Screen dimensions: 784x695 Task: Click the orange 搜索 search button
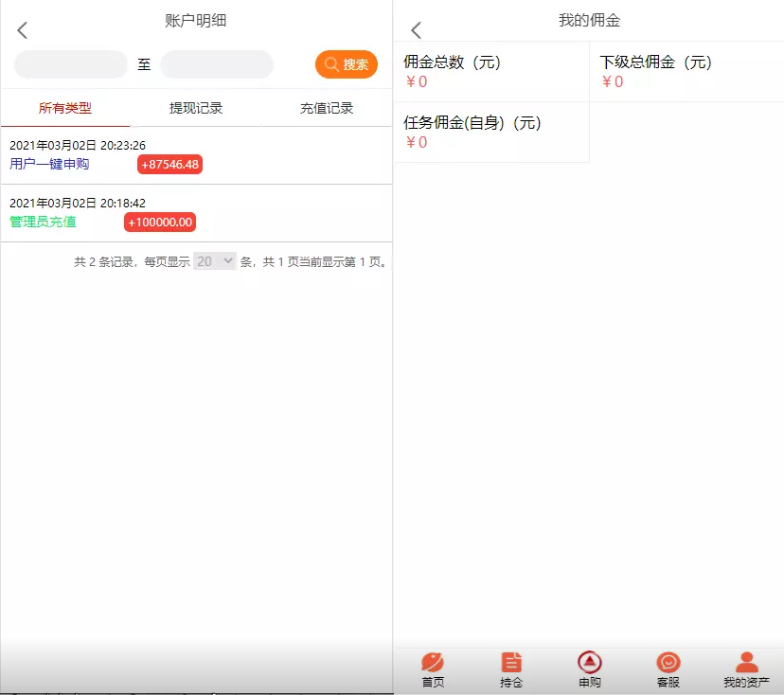click(x=346, y=64)
